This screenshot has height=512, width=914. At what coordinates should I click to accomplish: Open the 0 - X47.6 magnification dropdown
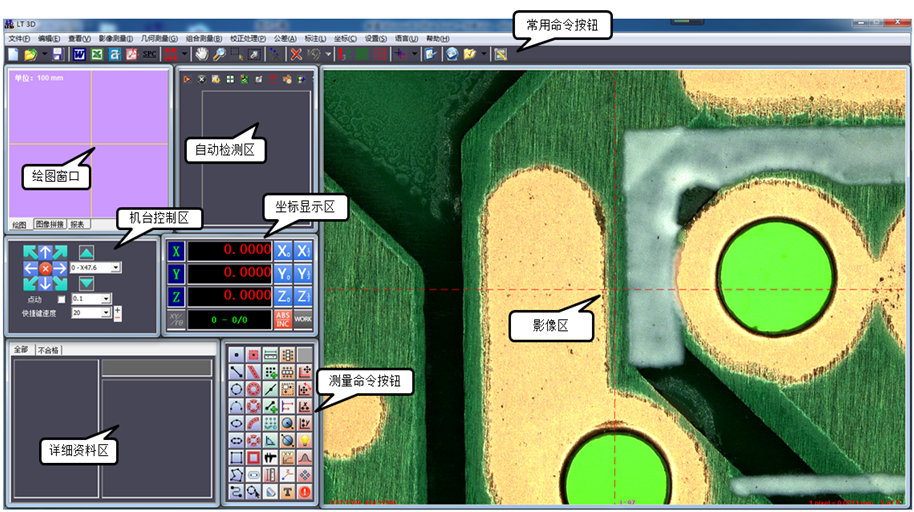point(117,268)
